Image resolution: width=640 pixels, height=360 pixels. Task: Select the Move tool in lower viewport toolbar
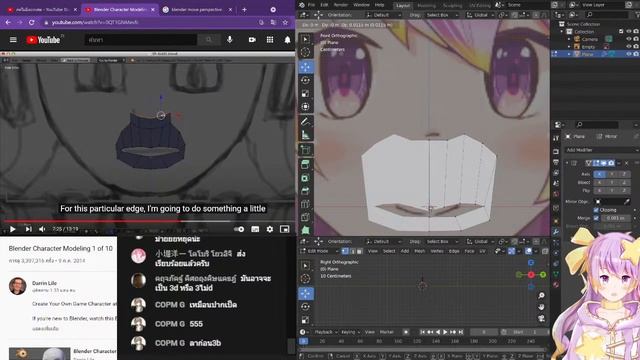click(x=305, y=293)
